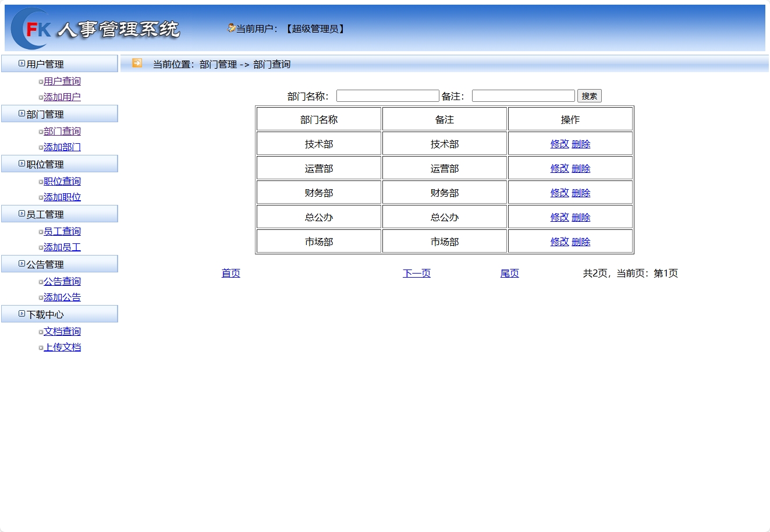
Task: Click the 添加员工 link
Action: coord(62,247)
